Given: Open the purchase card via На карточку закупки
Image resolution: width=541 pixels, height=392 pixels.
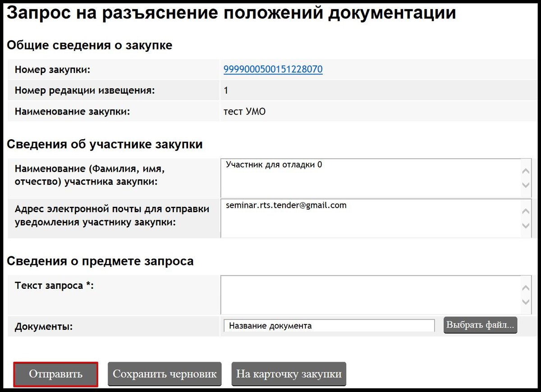Looking at the screenshot, I should click(x=289, y=374).
